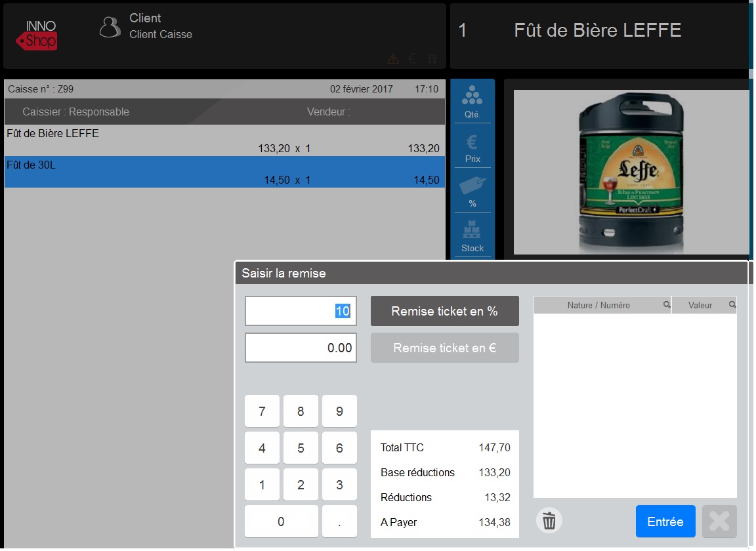Viewport: 756px width, 551px height.
Task: Click the warning triangle icon in header
Action: (x=393, y=59)
